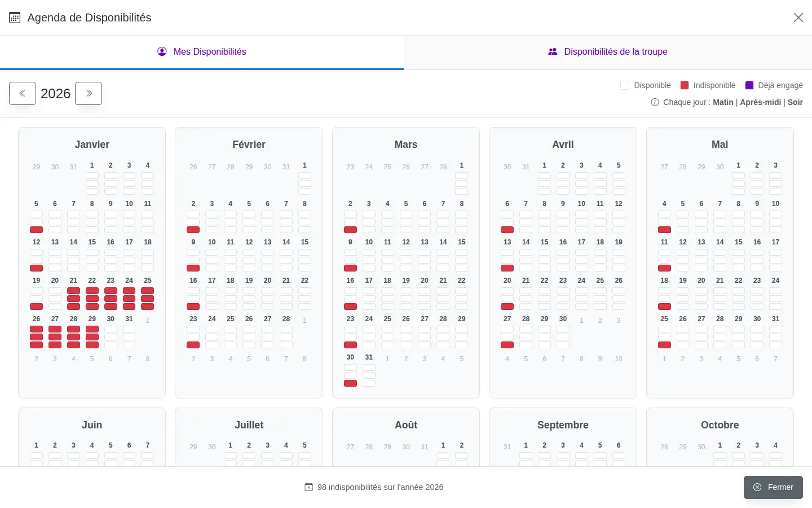Click the Avril month heading
812x508 pixels.
[563, 144]
